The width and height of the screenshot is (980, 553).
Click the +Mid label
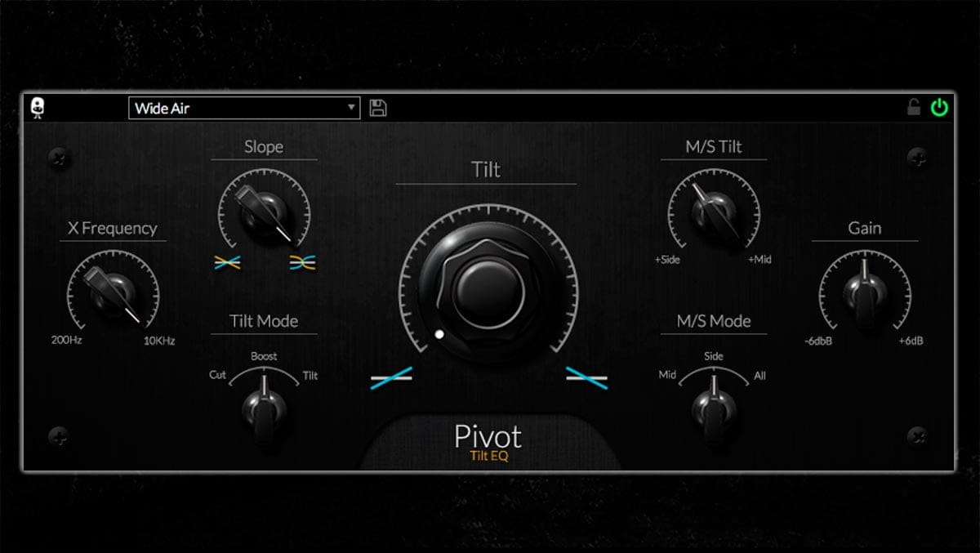759,260
